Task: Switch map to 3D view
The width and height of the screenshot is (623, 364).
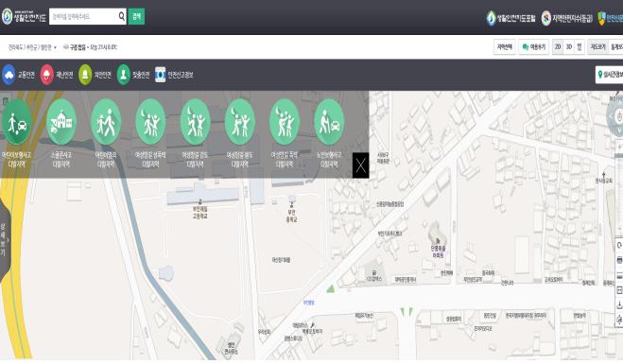Action: click(x=569, y=47)
